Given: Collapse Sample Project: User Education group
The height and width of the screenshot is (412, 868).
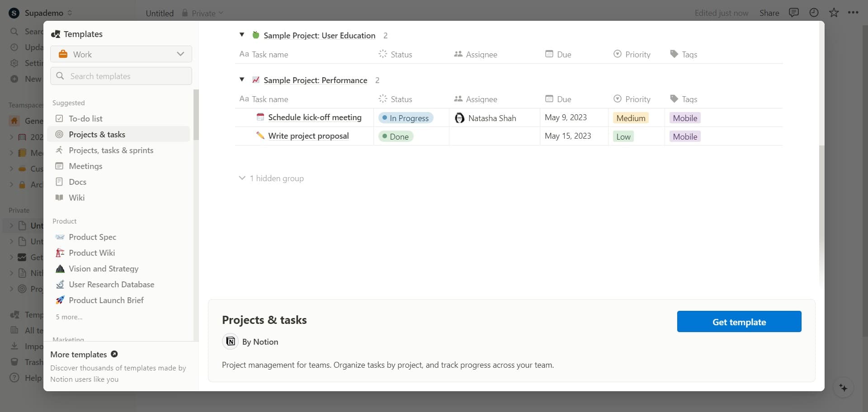Looking at the screenshot, I should (x=242, y=35).
